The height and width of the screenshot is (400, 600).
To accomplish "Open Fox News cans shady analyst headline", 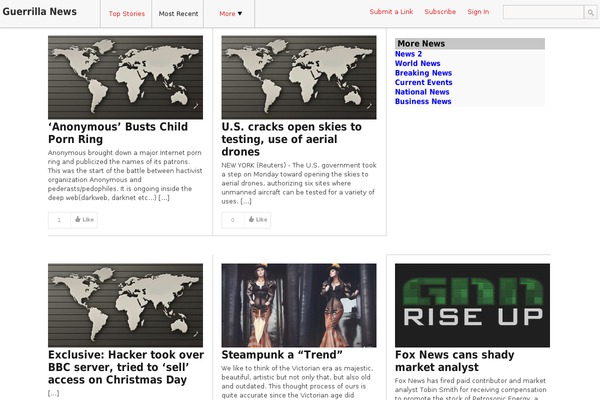I will pos(455,361).
